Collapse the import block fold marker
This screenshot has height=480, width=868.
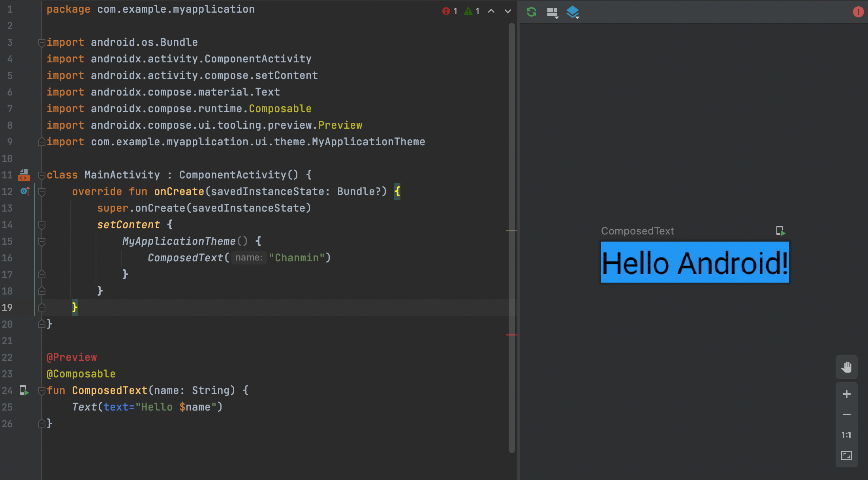click(x=41, y=42)
